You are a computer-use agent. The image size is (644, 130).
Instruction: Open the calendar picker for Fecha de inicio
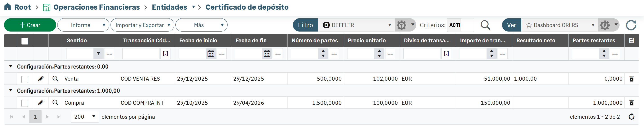point(211,53)
